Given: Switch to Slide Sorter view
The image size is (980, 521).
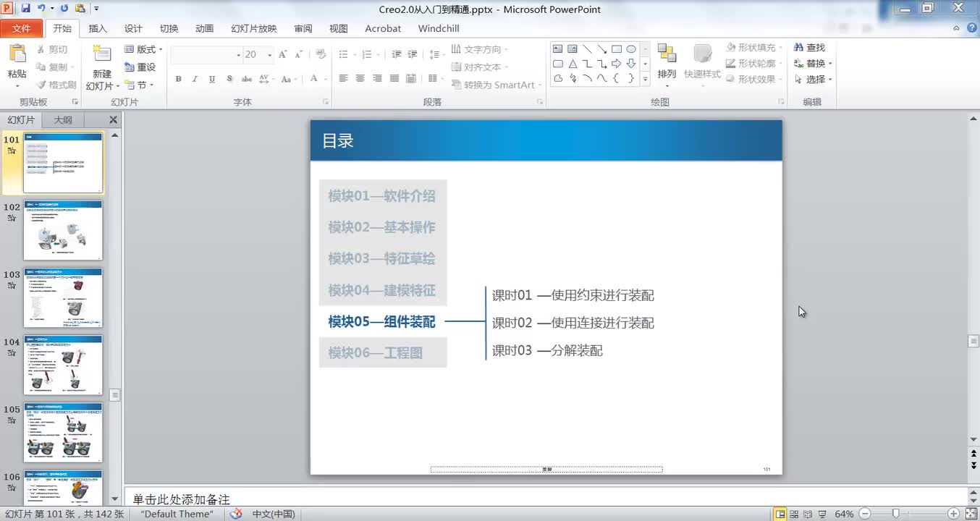Looking at the screenshot, I should coord(794,514).
